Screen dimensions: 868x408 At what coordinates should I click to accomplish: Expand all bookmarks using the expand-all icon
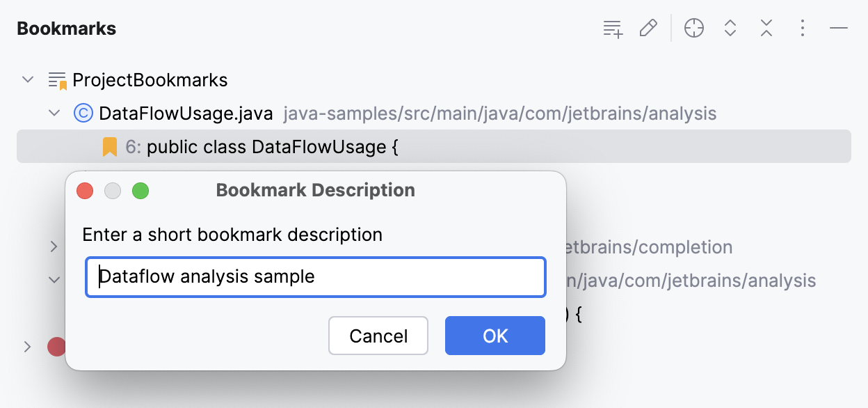point(730,28)
